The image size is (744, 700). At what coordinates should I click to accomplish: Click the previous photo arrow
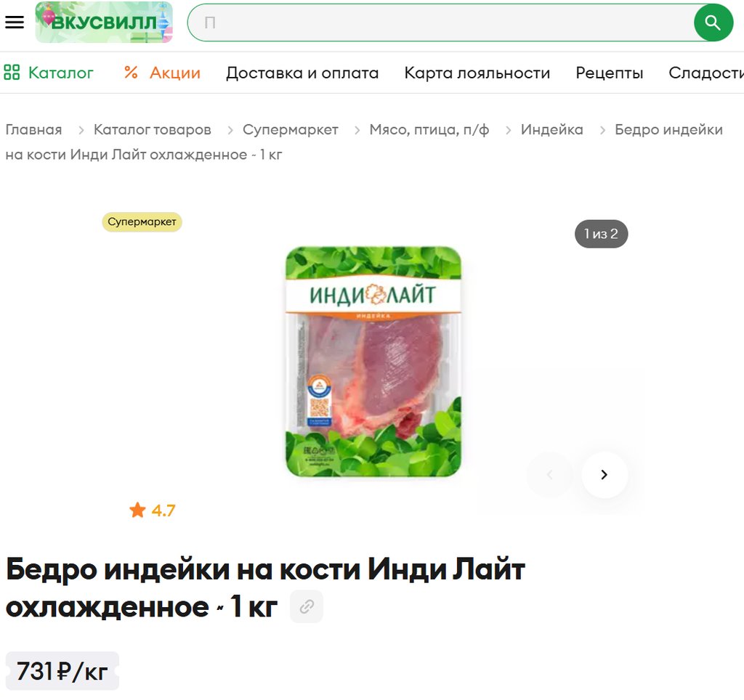(550, 475)
